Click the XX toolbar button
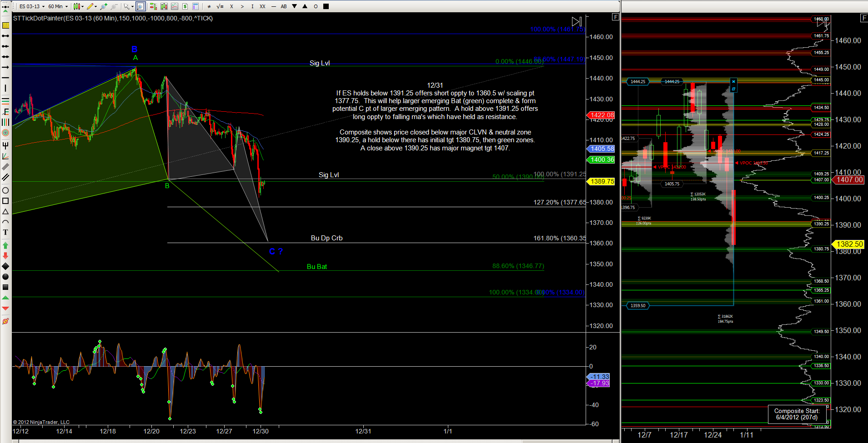 262,6
